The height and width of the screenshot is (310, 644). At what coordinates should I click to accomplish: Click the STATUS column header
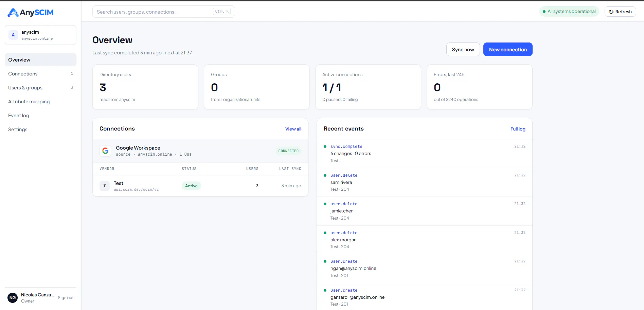(x=189, y=169)
